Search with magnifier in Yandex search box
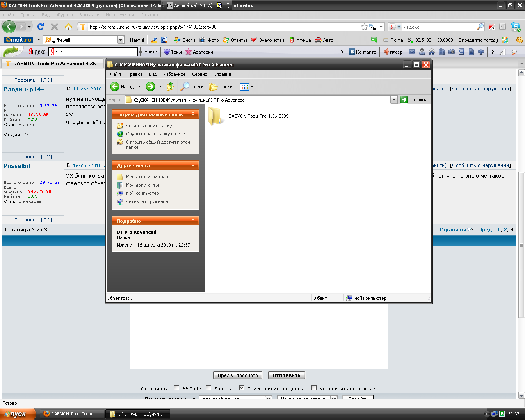The height and width of the screenshot is (420, 525). [480, 27]
